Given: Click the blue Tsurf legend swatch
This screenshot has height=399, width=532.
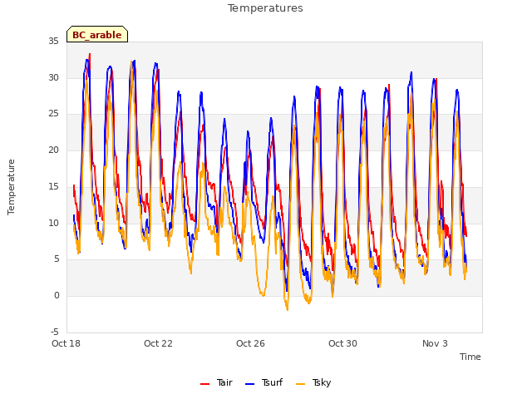Looking at the screenshot, I should (x=249, y=384).
